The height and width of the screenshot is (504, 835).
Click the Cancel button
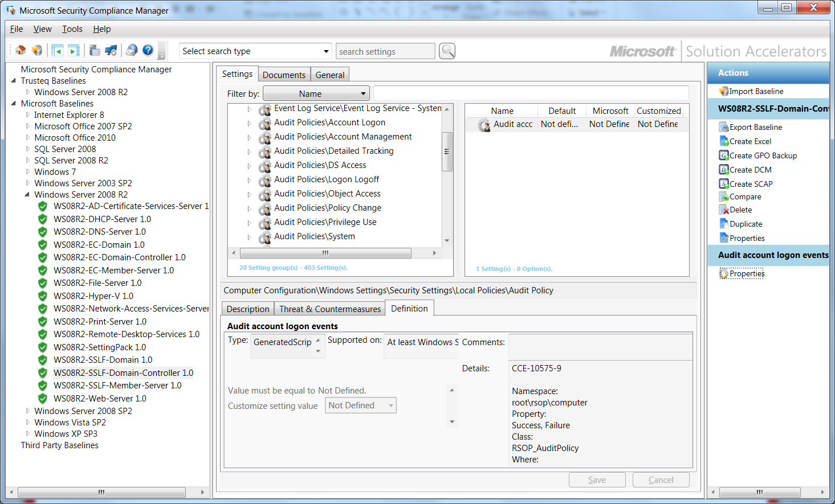661,480
